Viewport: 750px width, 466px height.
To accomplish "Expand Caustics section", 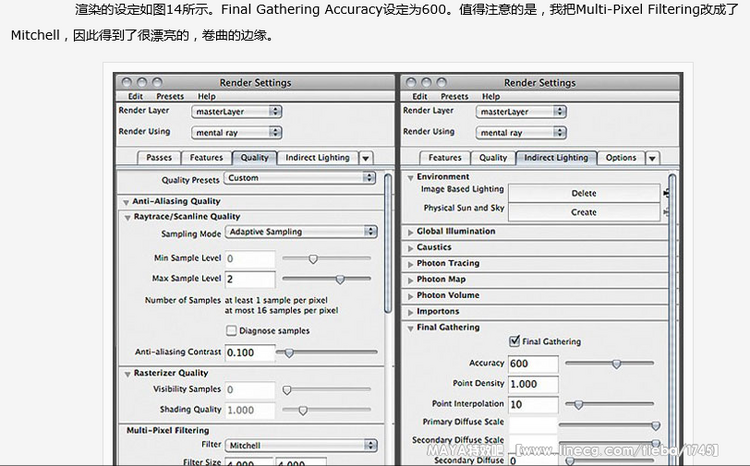I will tap(410, 248).
